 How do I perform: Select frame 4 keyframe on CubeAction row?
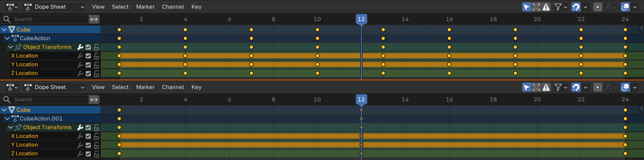185,38
